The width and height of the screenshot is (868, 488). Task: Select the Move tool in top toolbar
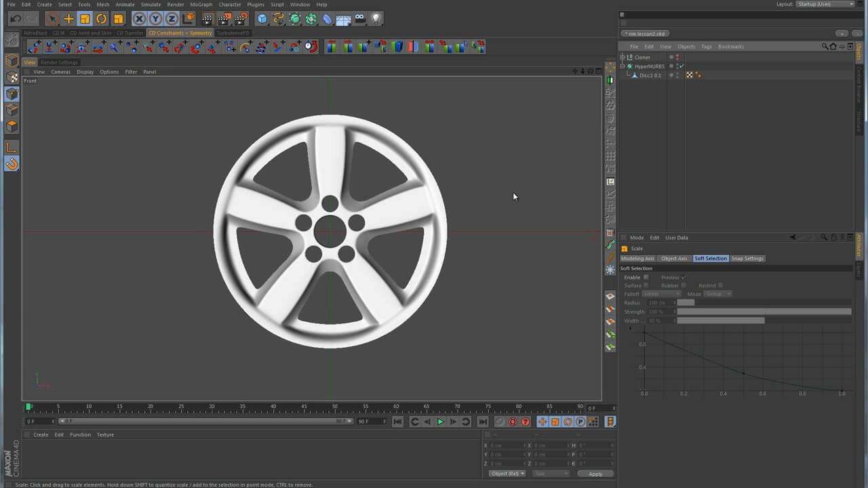[x=68, y=19]
